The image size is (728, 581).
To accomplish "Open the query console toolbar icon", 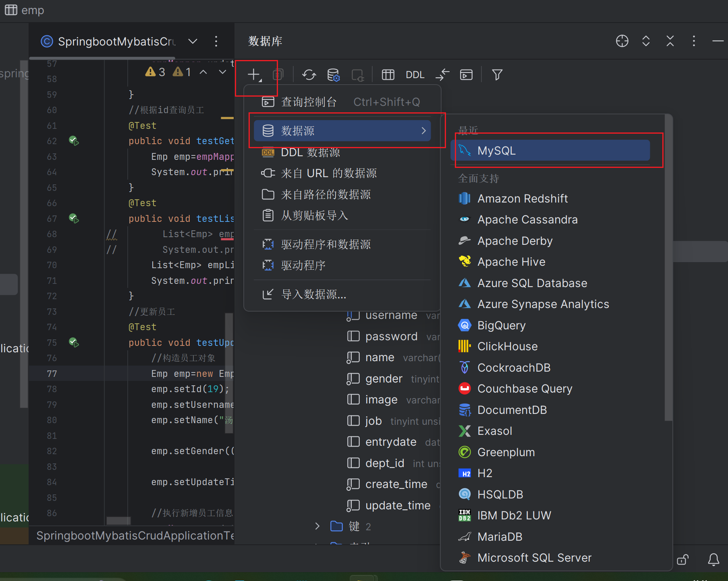I will click(466, 75).
